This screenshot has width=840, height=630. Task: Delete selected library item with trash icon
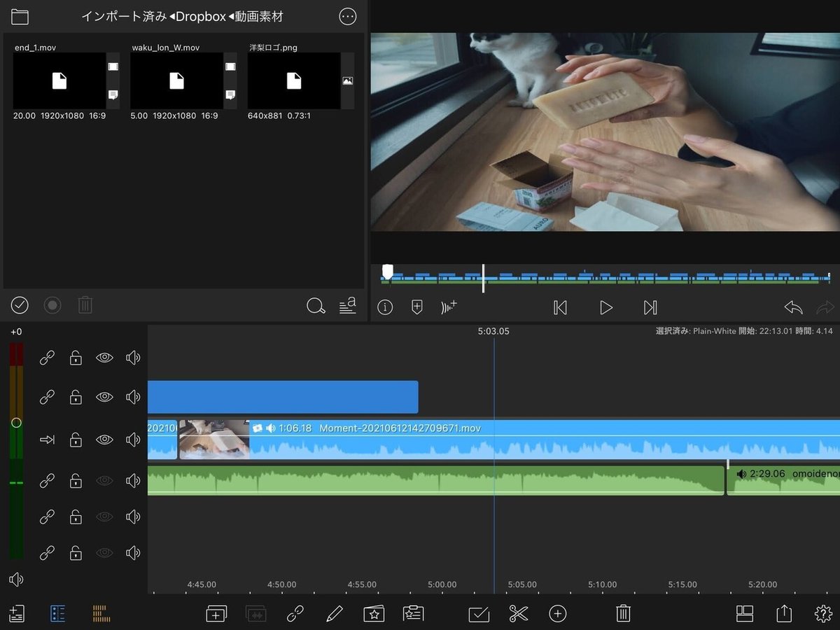85,305
